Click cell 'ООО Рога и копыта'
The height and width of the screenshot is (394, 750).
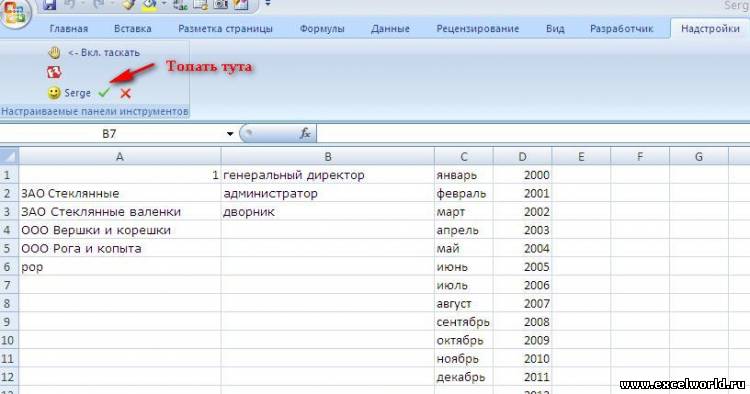point(120,248)
